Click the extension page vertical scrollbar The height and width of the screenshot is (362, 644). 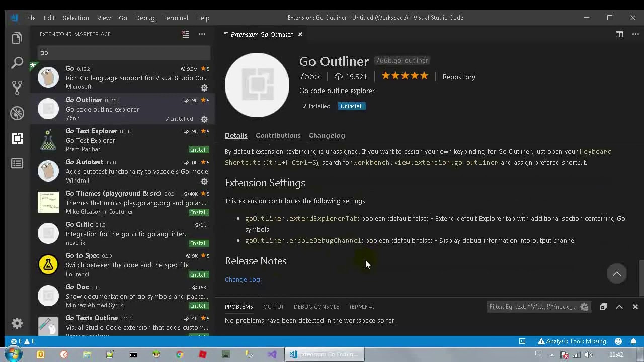(x=641, y=278)
